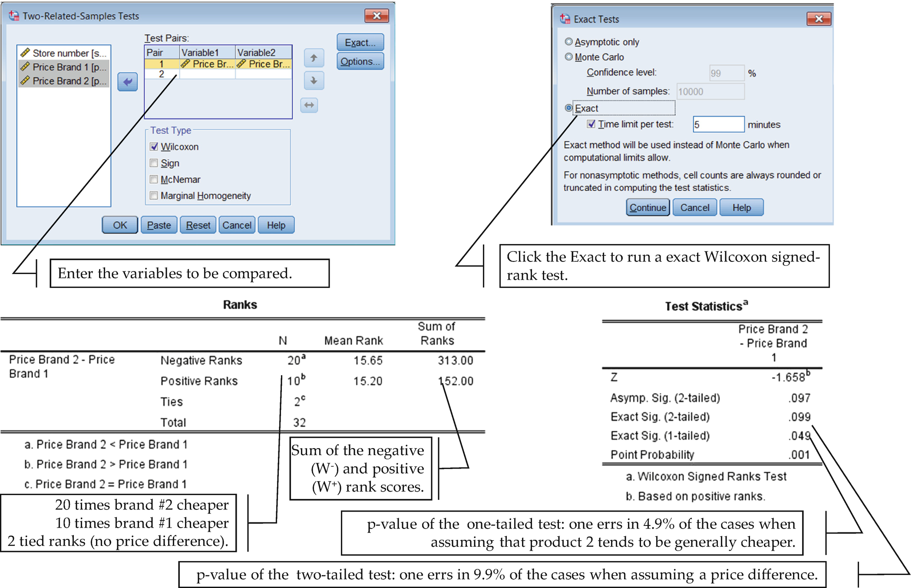Select the Price Brand 2 variable
Image resolution: width=912 pixels, height=588 pixels.
point(64,81)
